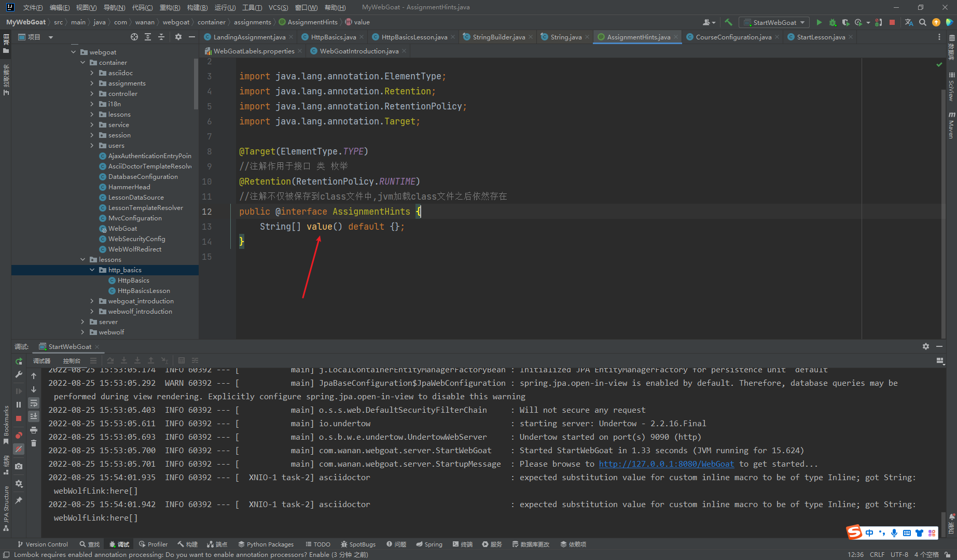Open the http://127.0.0.1:8080/WebGoat link
The height and width of the screenshot is (560, 957).
(x=667, y=464)
